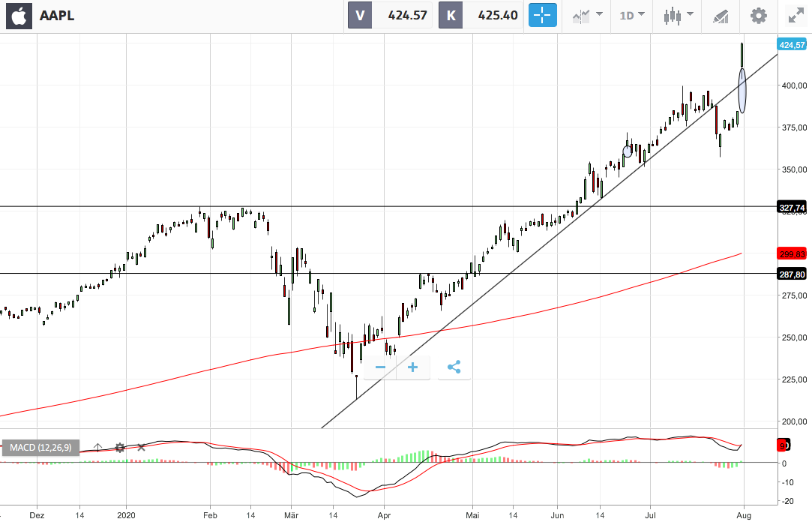812x522 pixels.
Task: Click the Apr label on time axis
Action: click(384, 515)
